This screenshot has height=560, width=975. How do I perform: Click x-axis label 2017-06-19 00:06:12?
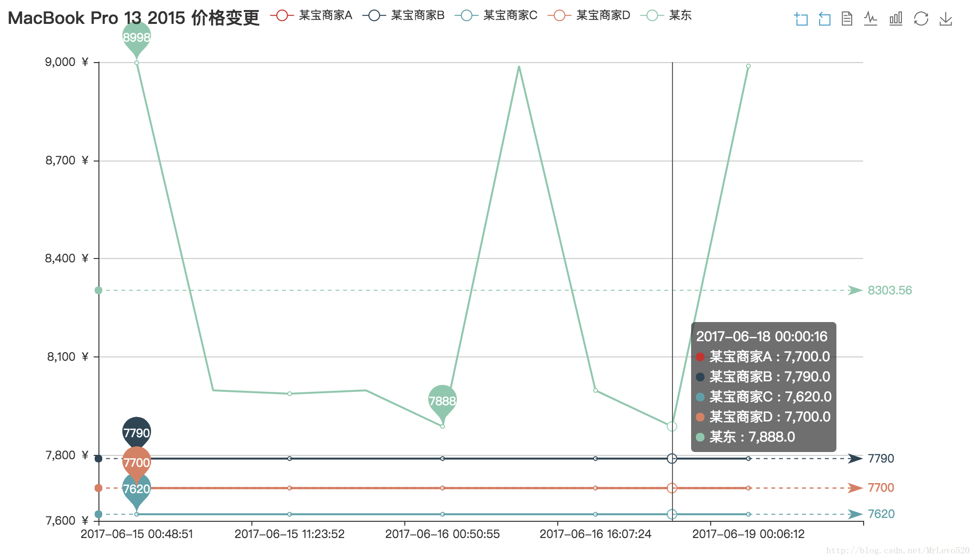click(x=748, y=534)
